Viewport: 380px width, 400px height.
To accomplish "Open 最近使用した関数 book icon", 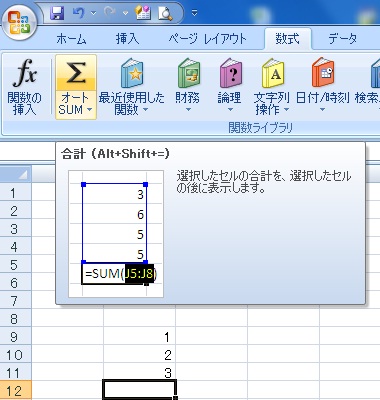I will (x=132, y=73).
